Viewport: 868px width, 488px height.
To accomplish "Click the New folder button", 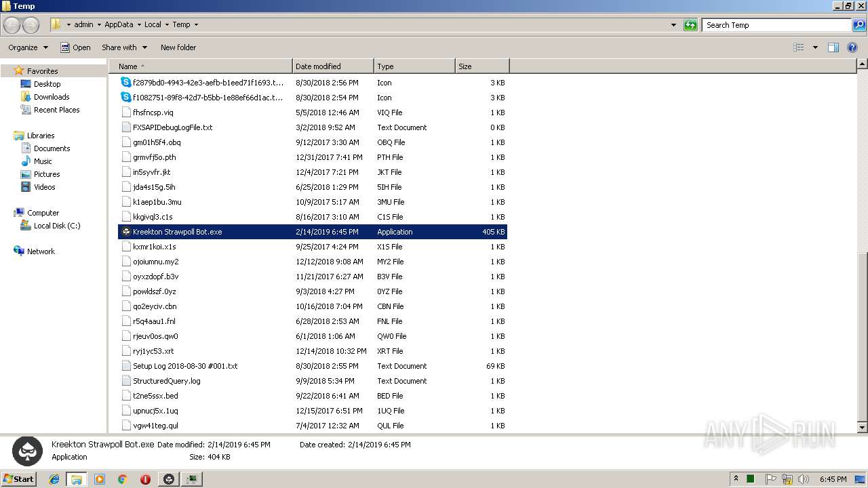I will pos(178,47).
